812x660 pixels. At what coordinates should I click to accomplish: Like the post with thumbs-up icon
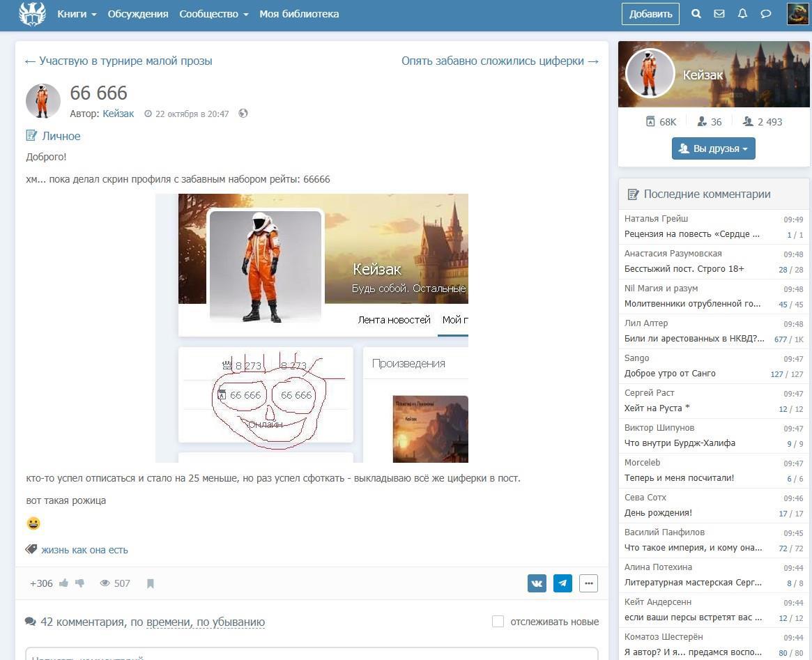[64, 583]
